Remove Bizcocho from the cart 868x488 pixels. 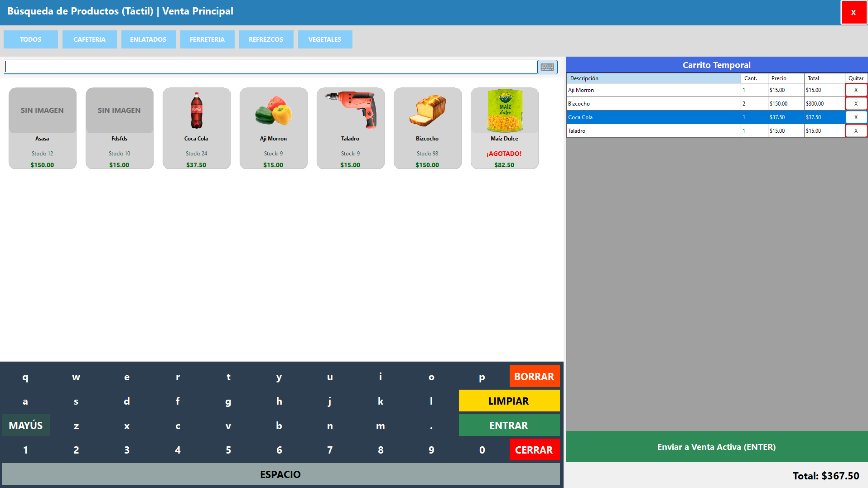click(856, 104)
